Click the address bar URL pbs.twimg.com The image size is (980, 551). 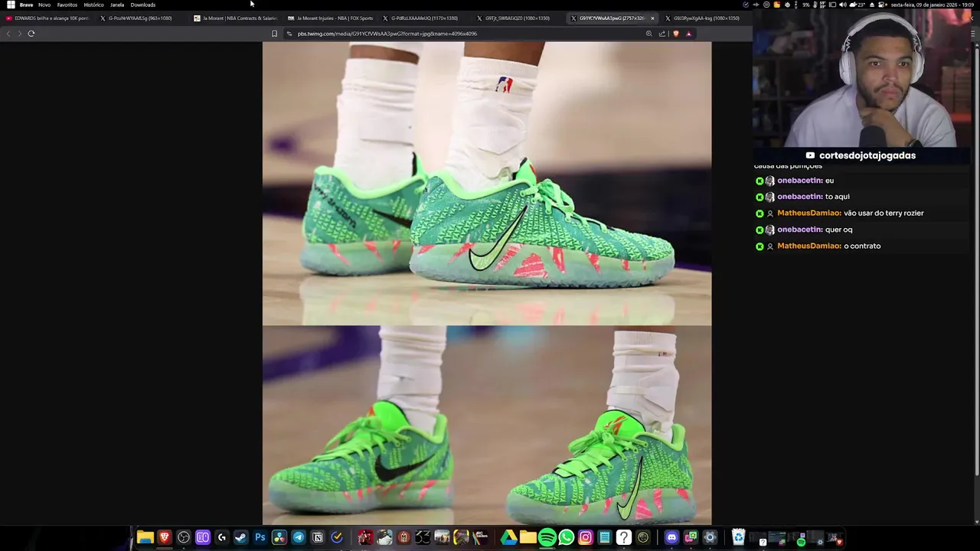387,34
